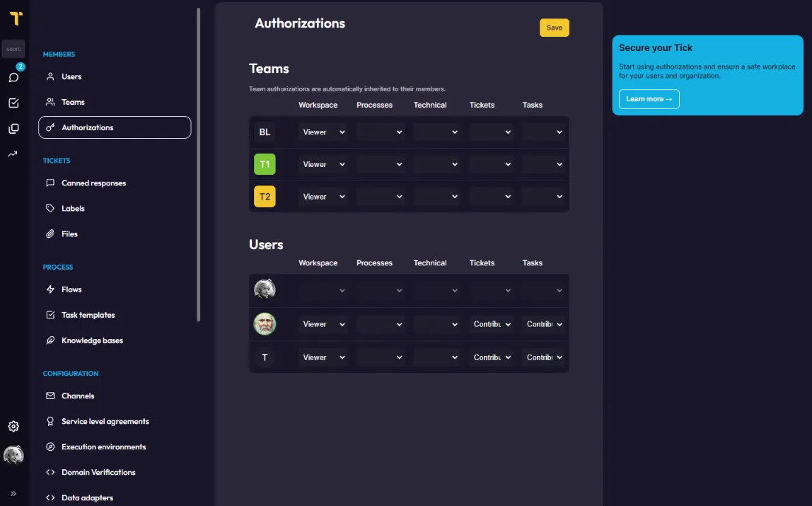Open the tasks checkbox icon in left rail
This screenshot has height=506, width=812.
[14, 103]
